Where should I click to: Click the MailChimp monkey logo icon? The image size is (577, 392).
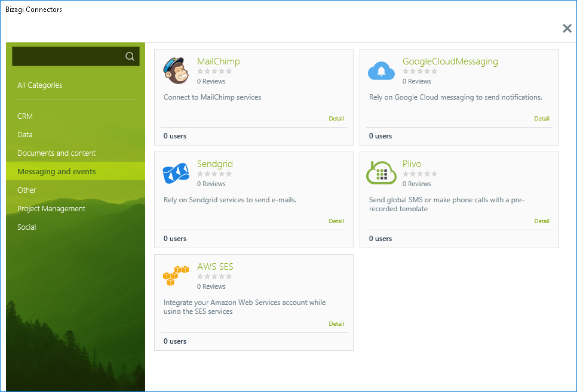176,70
